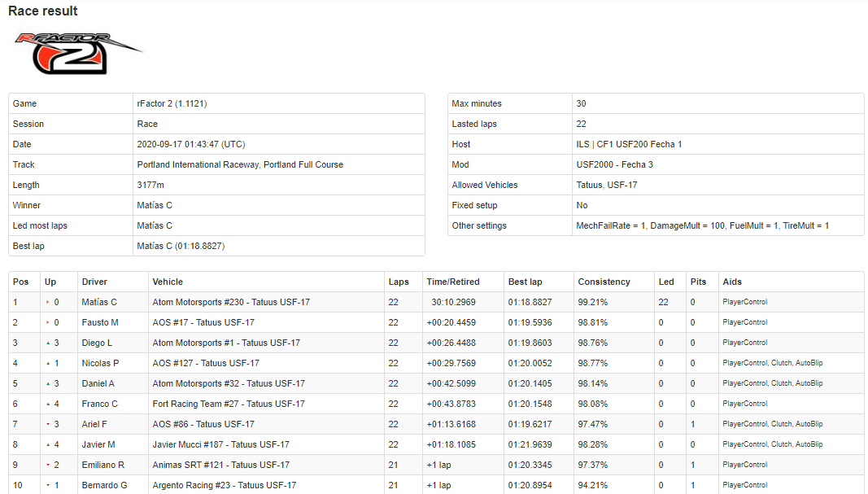868x494 pixels.
Task: Click the orange arrow icon in Fausto M row
Action: pos(48,322)
